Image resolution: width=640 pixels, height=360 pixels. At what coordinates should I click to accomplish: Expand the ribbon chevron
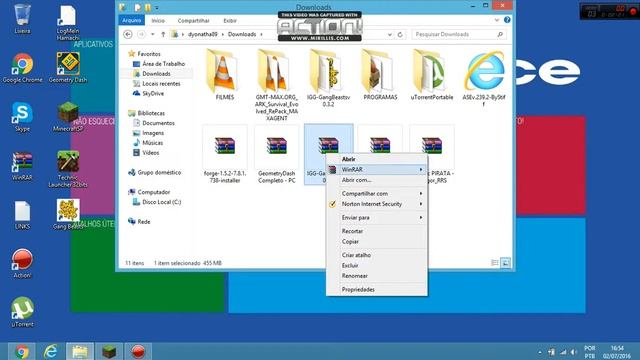497,20
